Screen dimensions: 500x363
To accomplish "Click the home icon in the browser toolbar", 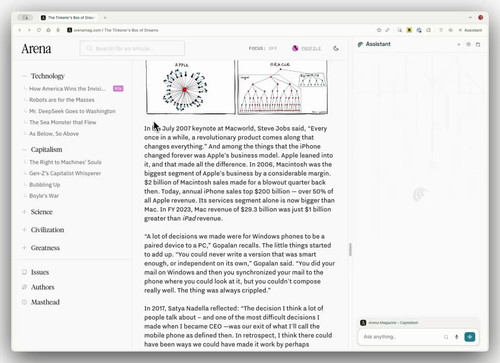I will 49,30.
